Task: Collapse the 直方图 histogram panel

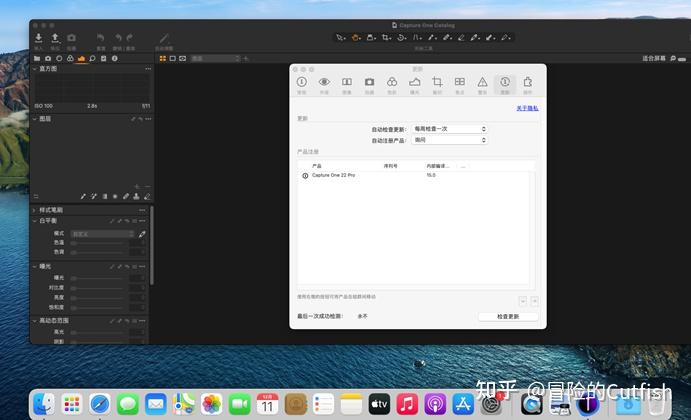Action: 35,69
